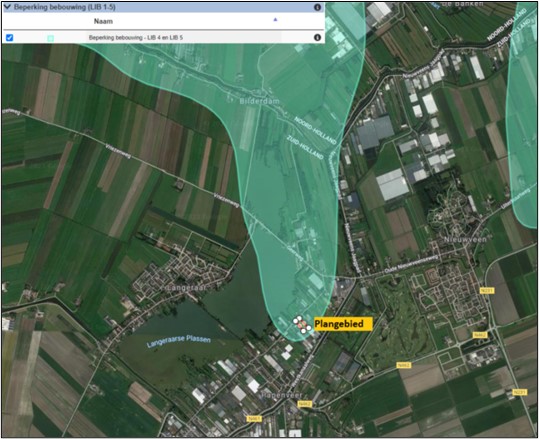The height and width of the screenshot is (439, 539).
Task: Open info for Beperking bebouwing (LIB 1-5) header
Action: 317,7
